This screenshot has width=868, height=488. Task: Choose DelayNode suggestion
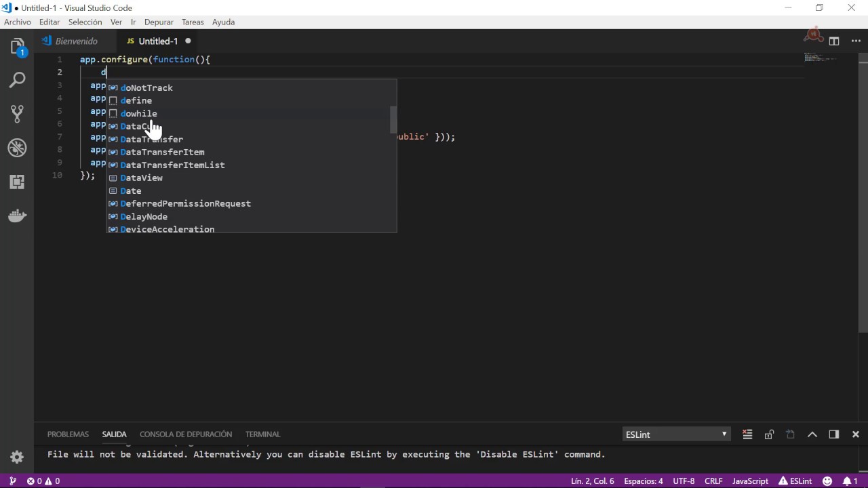point(251,216)
